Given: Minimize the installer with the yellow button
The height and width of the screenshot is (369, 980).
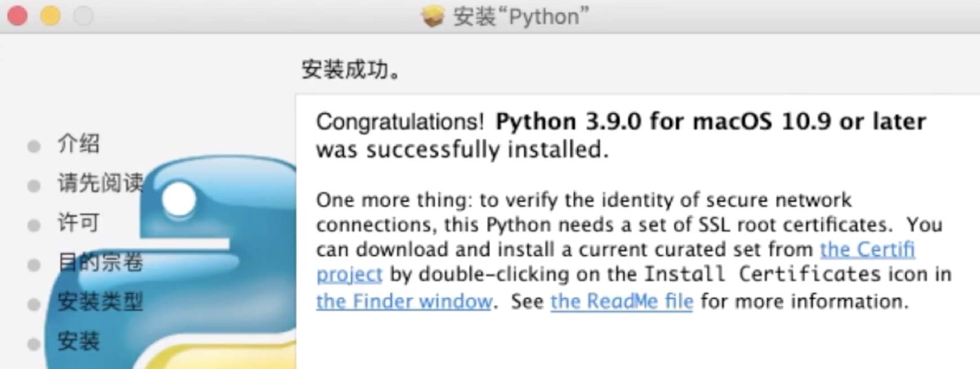Looking at the screenshot, I should pos(50,16).
